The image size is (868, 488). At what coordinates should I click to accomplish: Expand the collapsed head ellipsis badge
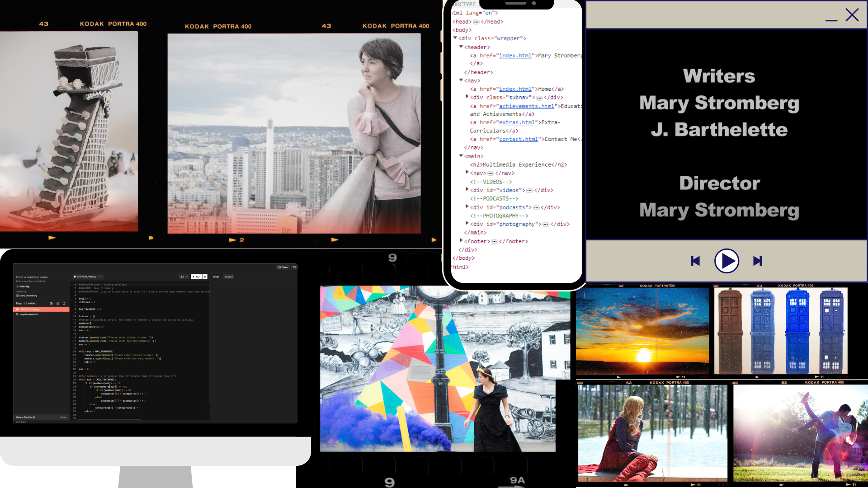(x=476, y=22)
